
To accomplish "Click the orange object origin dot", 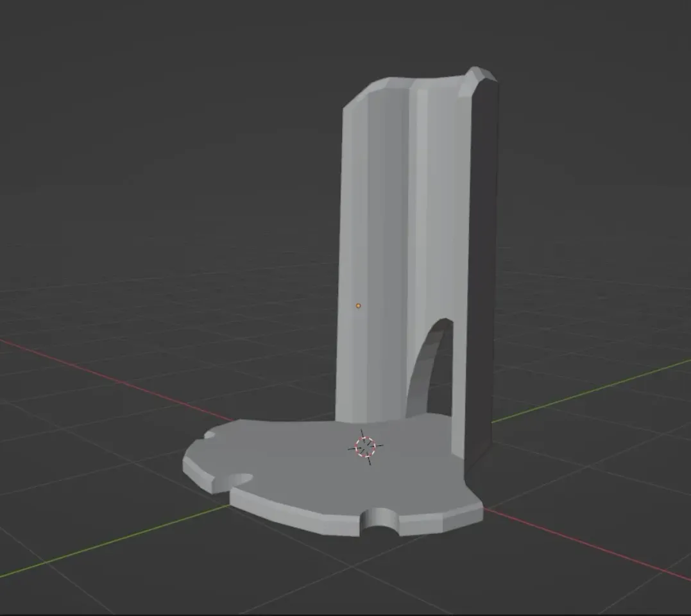I will (x=358, y=306).
